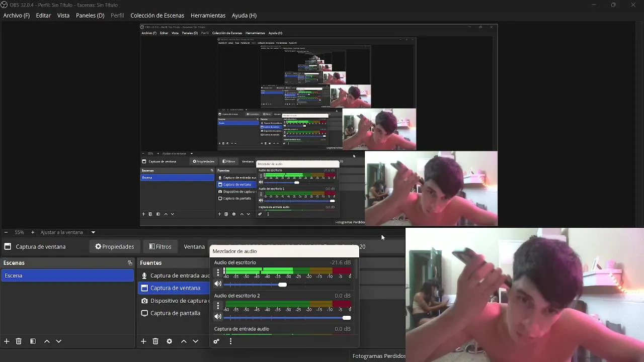Image resolution: width=644 pixels, height=362 pixels.
Task: Click the Fotogramas Perdidos status bar text
Action: (x=379, y=356)
